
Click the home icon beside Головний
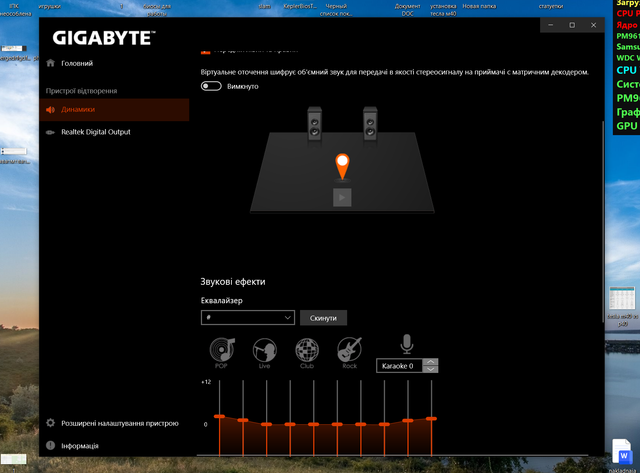[50, 63]
